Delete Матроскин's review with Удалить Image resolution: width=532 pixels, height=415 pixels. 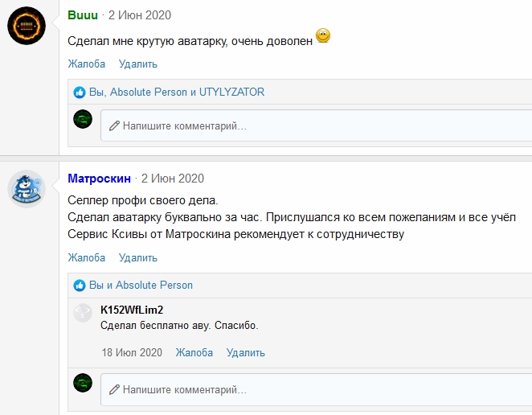tap(138, 257)
